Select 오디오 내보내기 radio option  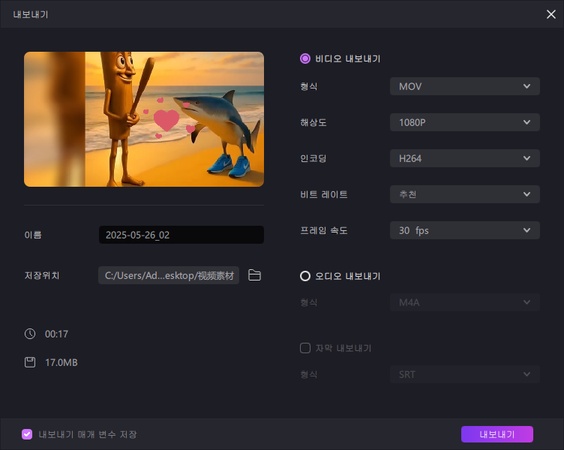pos(305,276)
